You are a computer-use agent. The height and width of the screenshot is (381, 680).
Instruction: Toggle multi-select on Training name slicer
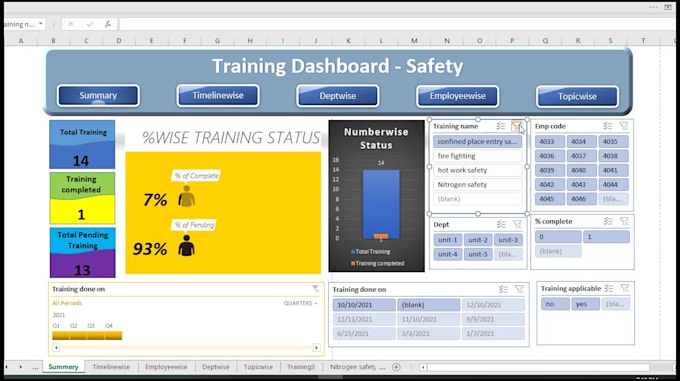[x=501, y=126]
